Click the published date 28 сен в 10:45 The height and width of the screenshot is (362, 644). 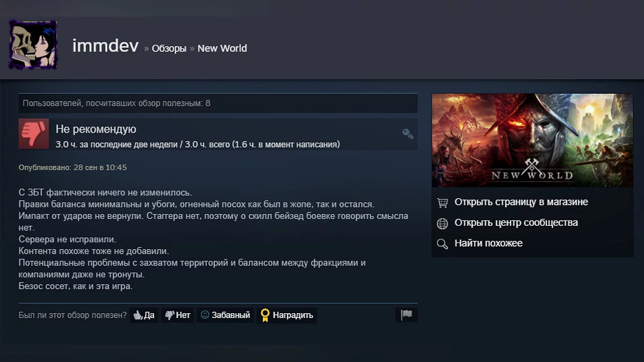click(x=100, y=167)
